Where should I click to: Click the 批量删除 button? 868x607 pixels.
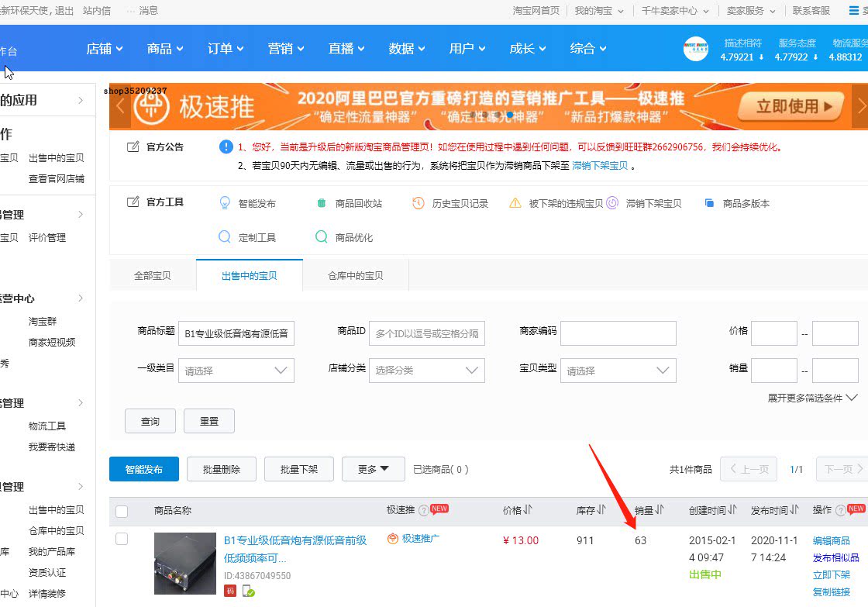coord(222,470)
